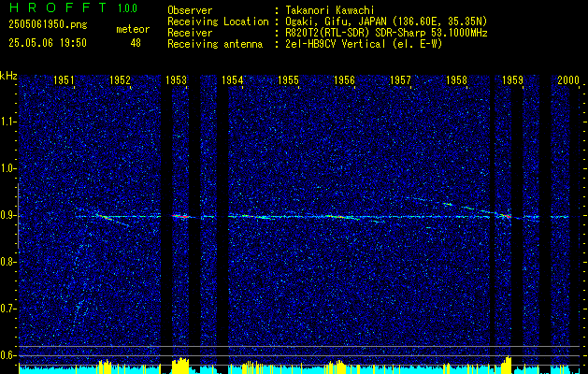Click the 0.9 kHz axis label

point(7,215)
